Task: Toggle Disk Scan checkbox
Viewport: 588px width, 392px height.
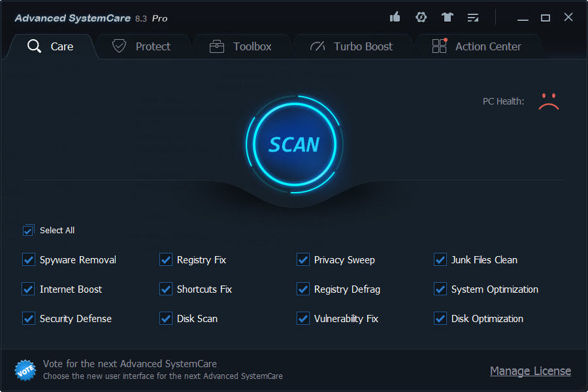Action: coord(166,318)
